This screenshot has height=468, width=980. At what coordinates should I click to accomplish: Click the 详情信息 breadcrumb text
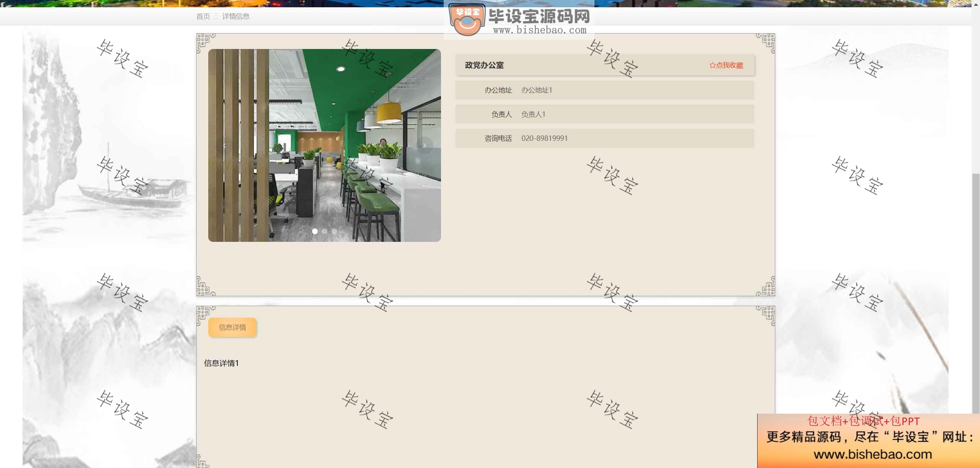[x=236, y=16]
